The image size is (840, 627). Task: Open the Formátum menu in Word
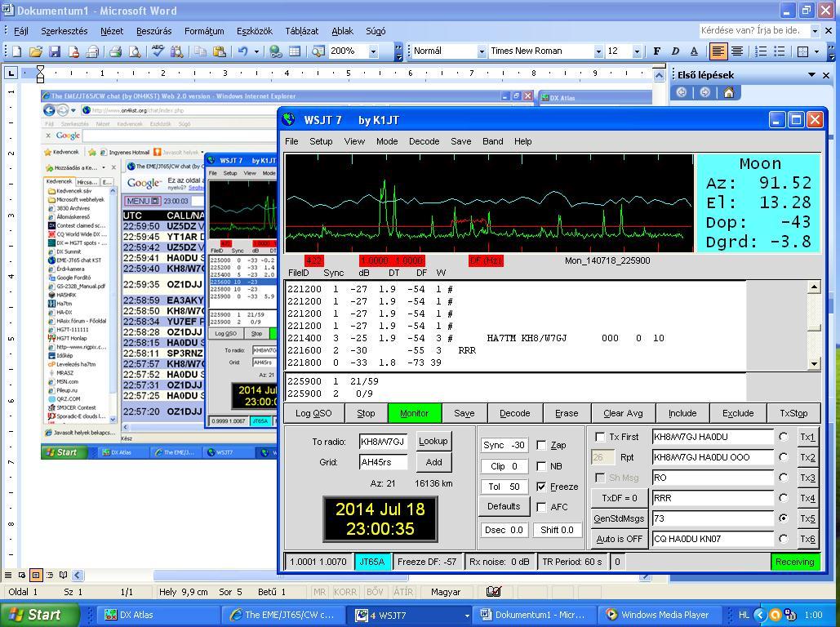coord(204,31)
